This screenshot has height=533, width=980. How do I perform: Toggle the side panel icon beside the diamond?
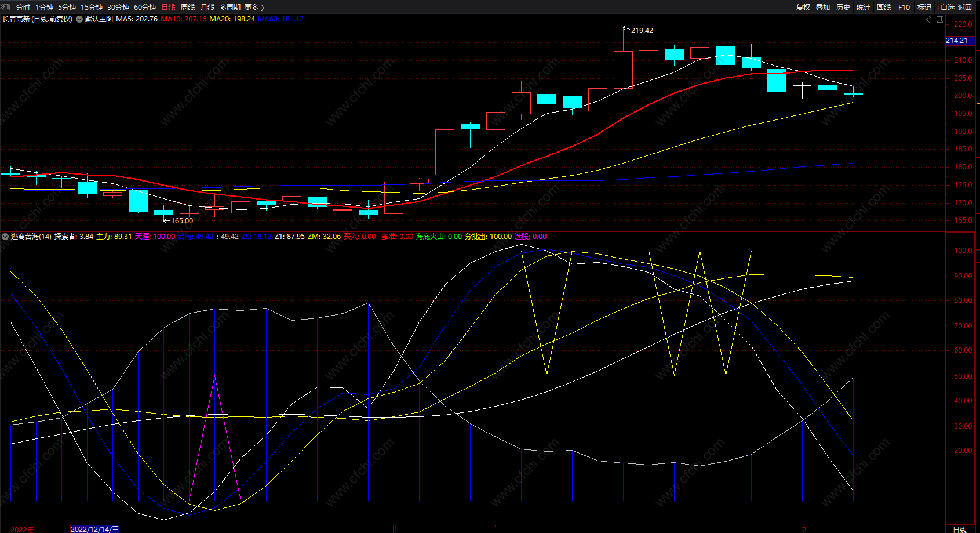940,19
